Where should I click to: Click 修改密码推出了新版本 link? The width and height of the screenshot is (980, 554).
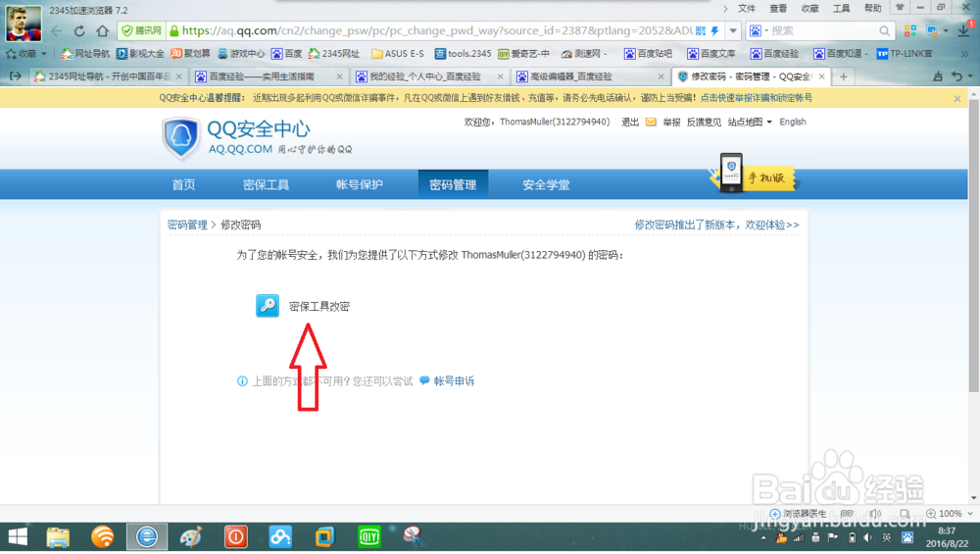717,225
